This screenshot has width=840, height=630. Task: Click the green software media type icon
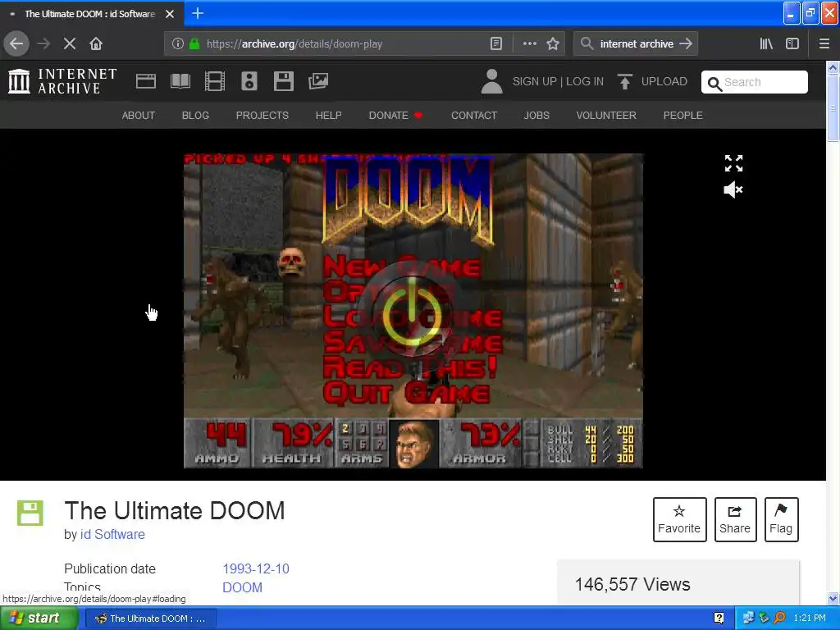click(x=30, y=513)
